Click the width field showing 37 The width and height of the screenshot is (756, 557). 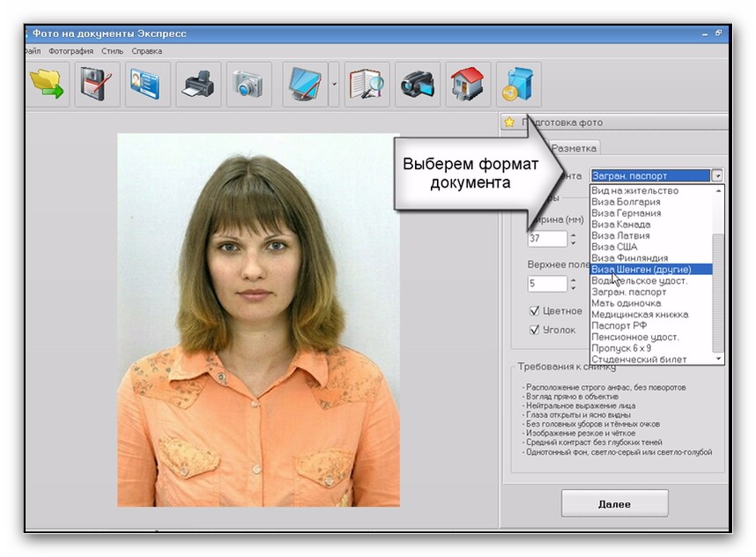coord(547,239)
